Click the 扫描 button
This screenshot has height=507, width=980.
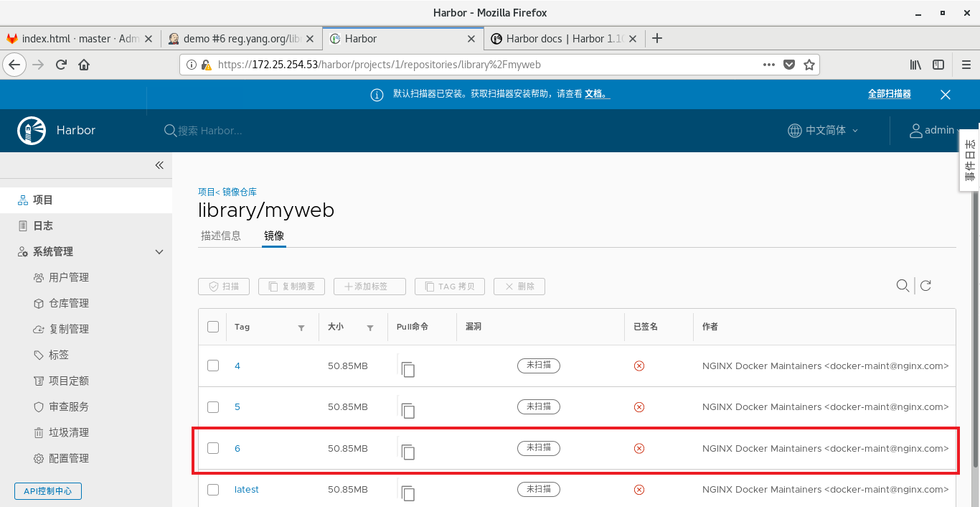click(x=224, y=287)
